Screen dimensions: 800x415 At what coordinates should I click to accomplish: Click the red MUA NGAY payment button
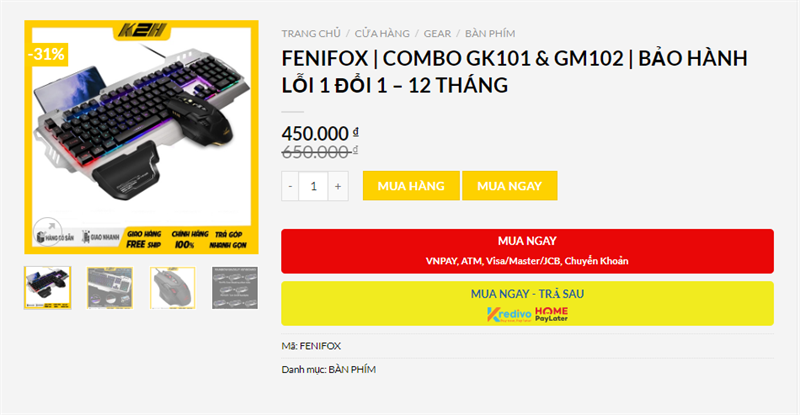point(527,251)
